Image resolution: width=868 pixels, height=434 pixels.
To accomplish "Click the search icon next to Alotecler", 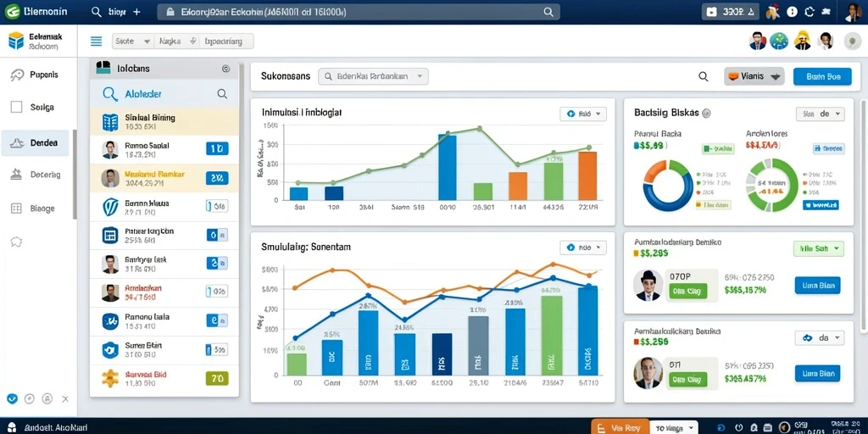I will point(222,94).
